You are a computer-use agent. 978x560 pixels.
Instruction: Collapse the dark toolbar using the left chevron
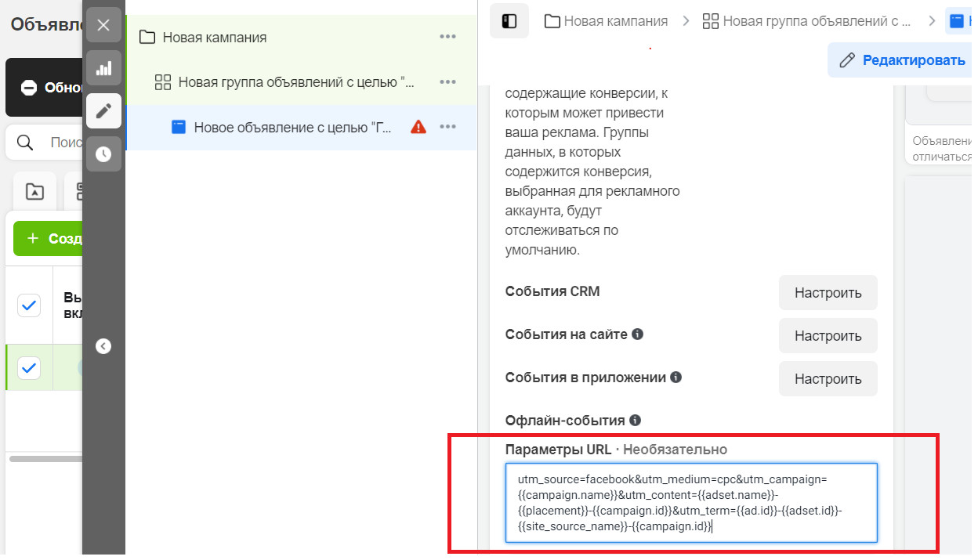tap(103, 345)
